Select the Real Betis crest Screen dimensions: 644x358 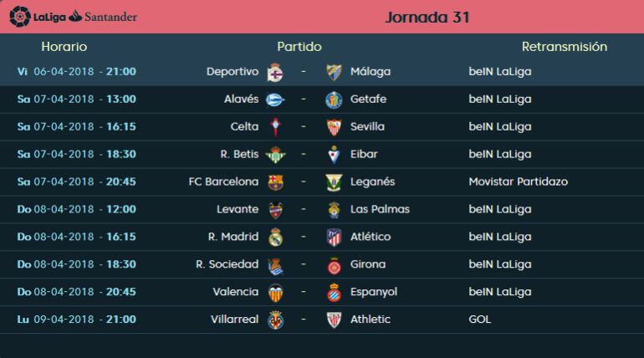pyautogui.click(x=275, y=155)
